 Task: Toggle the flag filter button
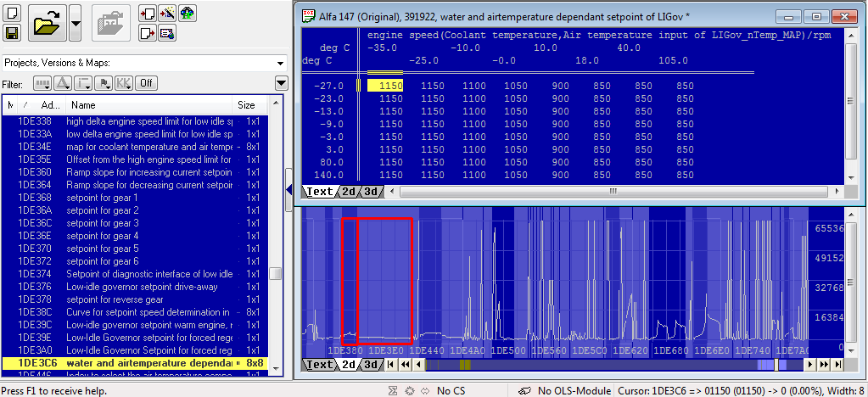tap(104, 84)
